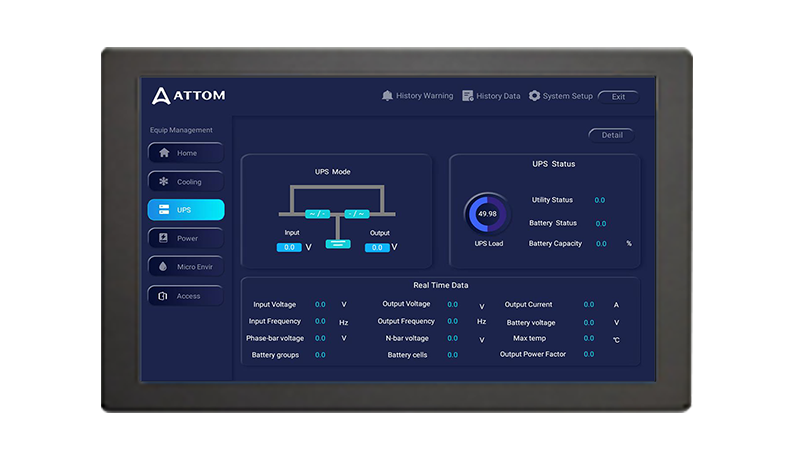Click the Output voltage value box
800x450 pixels.
point(378,247)
